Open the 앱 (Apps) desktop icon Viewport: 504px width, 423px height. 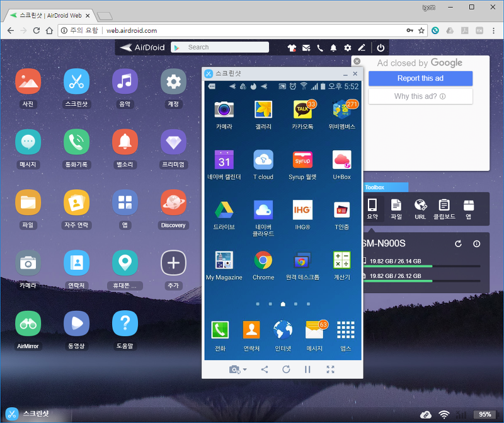pyautogui.click(x=125, y=202)
